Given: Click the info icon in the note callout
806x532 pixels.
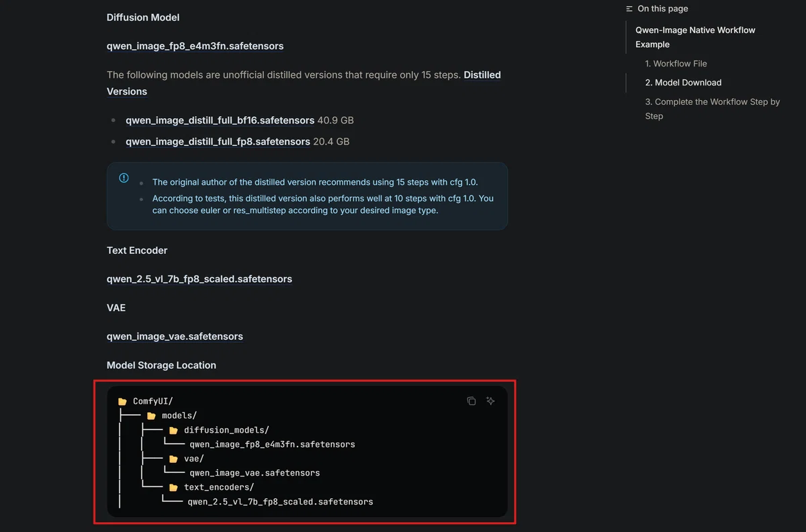Looking at the screenshot, I should coord(124,178).
